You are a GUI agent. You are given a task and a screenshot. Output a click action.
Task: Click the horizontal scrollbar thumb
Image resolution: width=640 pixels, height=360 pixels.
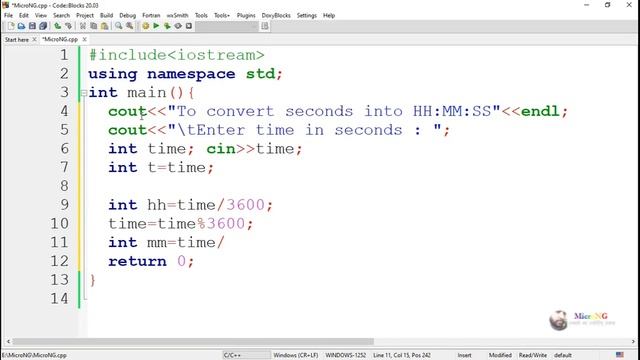tap(193, 341)
